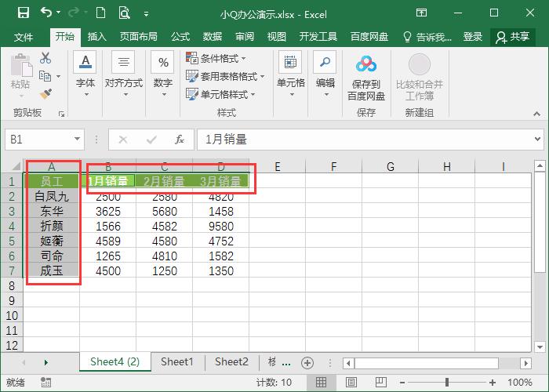The height and width of the screenshot is (392, 549).
Task: Copy selection icon
Action: coord(45,76)
